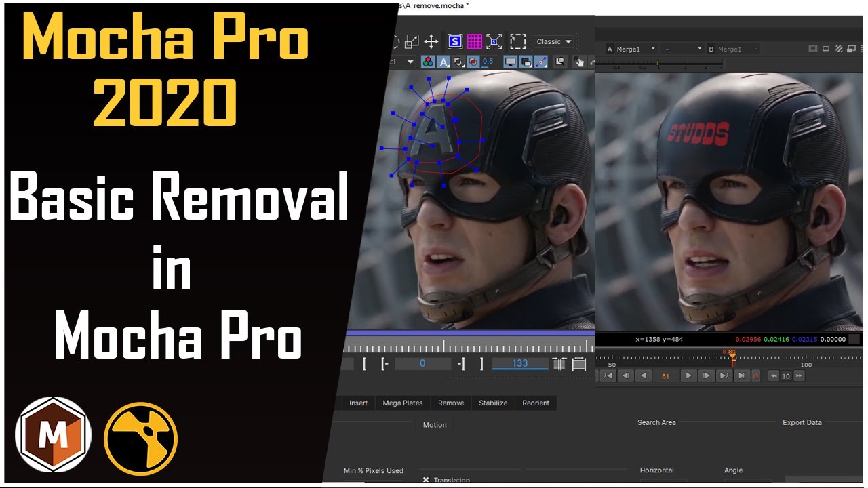Go to last frame in Nuke

pyautogui.click(x=742, y=375)
